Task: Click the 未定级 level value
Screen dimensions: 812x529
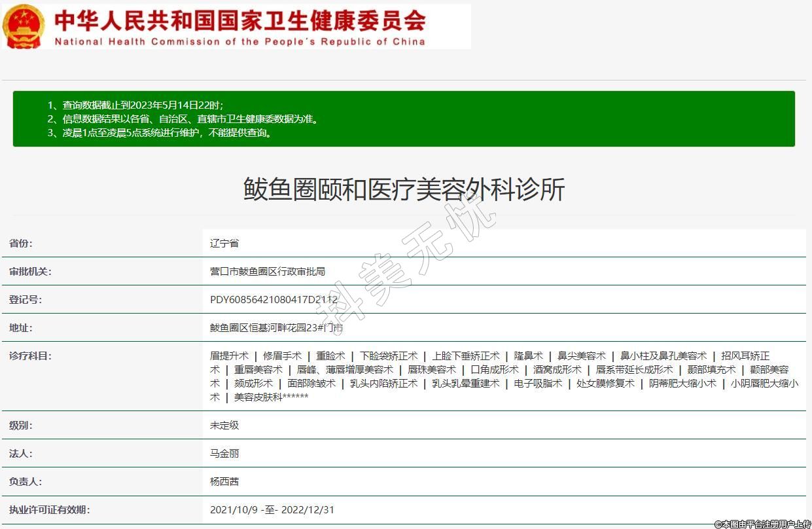Action: pos(224,425)
